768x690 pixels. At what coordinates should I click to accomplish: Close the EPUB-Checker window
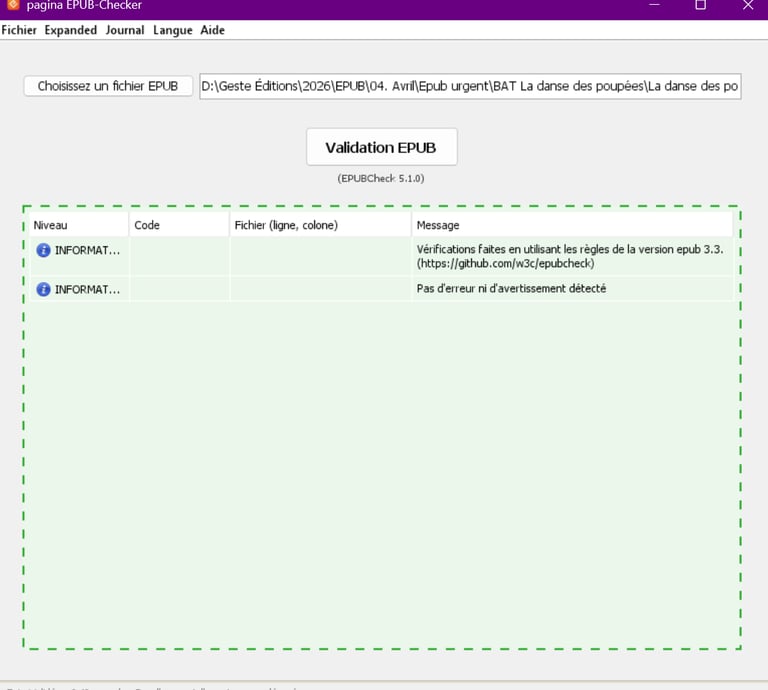tap(747, 5)
